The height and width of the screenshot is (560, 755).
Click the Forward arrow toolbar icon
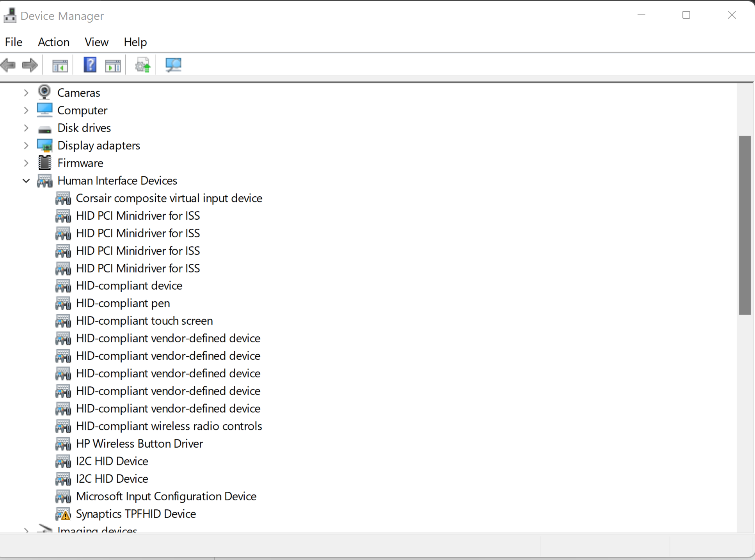pos(30,65)
